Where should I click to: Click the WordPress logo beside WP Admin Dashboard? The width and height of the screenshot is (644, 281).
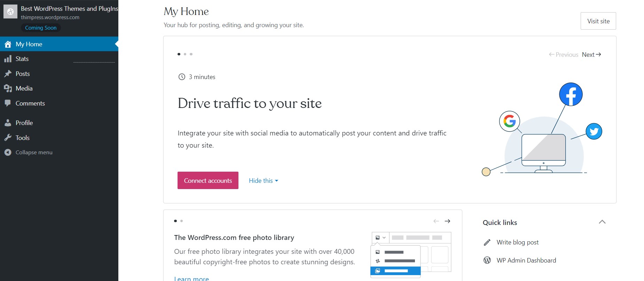tap(487, 260)
